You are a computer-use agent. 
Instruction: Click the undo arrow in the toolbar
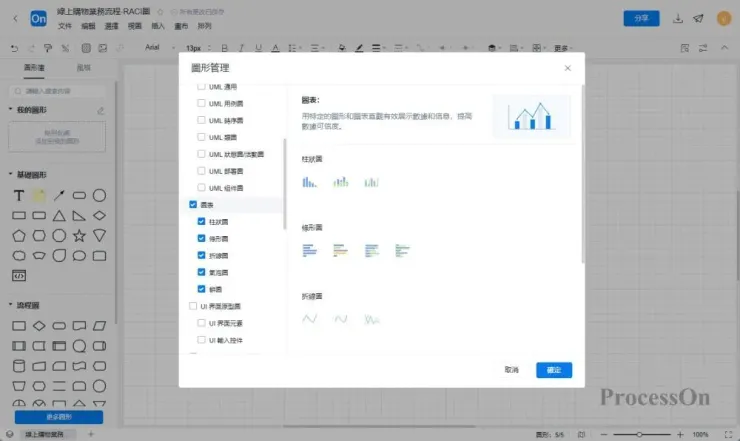tap(15, 48)
